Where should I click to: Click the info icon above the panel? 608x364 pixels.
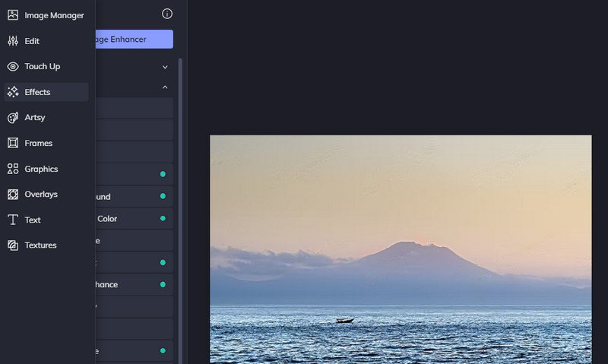click(167, 14)
